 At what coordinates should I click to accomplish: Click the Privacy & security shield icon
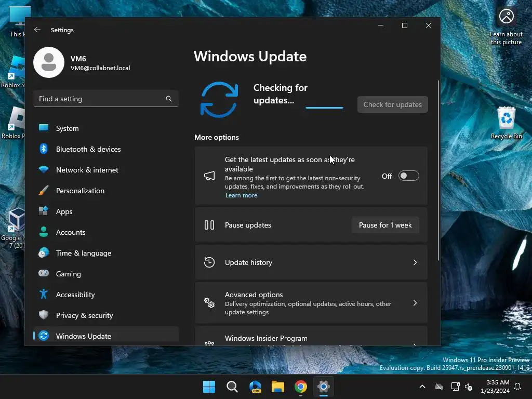[x=44, y=315]
